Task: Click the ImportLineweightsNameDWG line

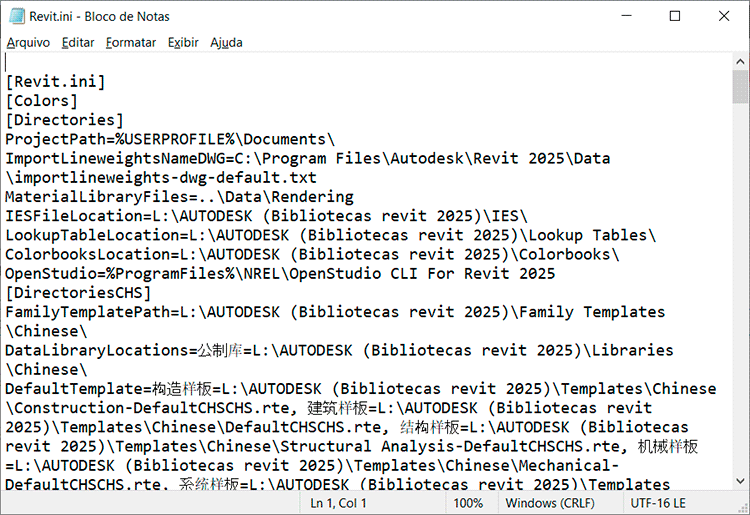Action: (x=308, y=158)
